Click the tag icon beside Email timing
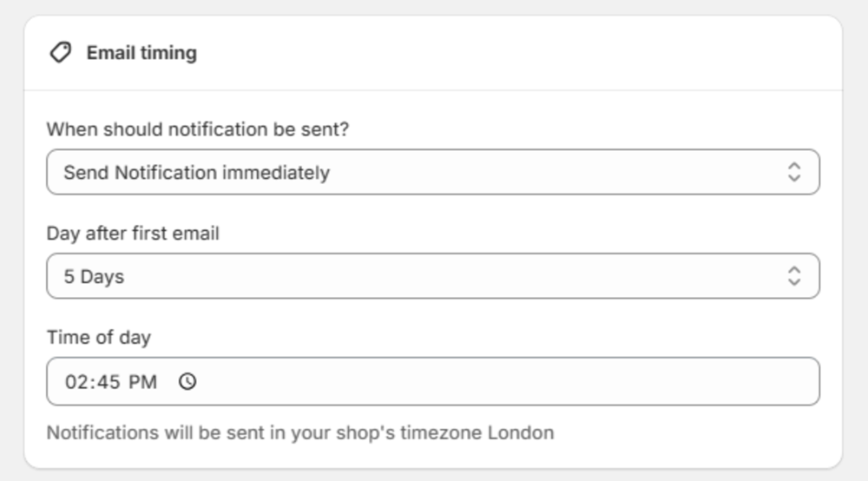 [x=60, y=53]
